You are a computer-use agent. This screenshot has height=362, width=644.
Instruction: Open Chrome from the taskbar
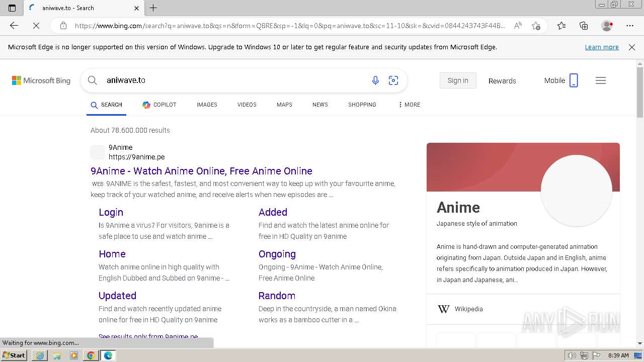[x=91, y=355]
